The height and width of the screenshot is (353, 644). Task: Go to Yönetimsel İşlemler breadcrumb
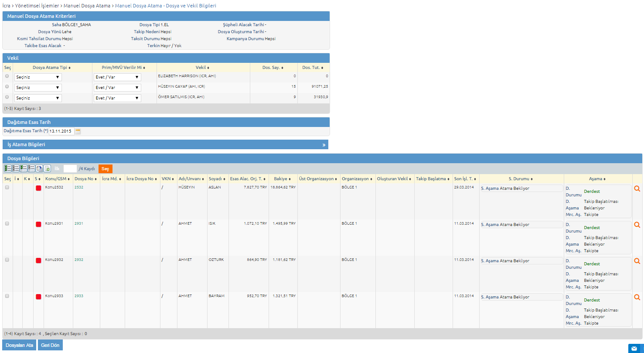tap(37, 6)
